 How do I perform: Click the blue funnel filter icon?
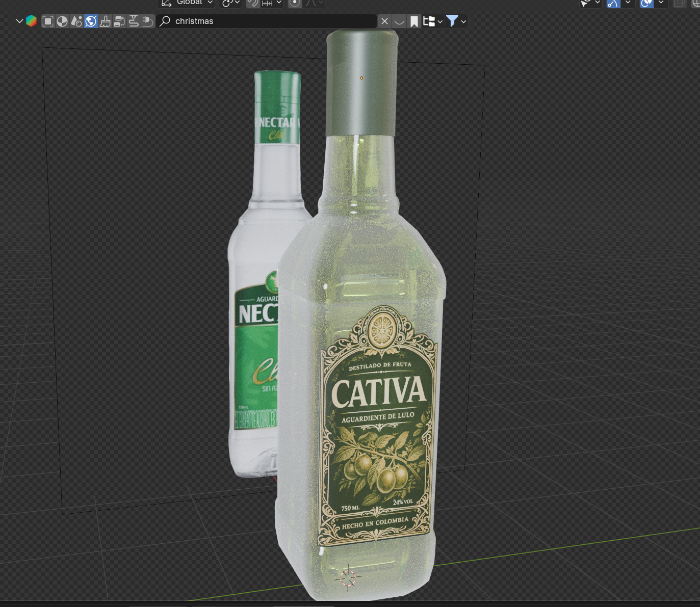pyautogui.click(x=452, y=21)
